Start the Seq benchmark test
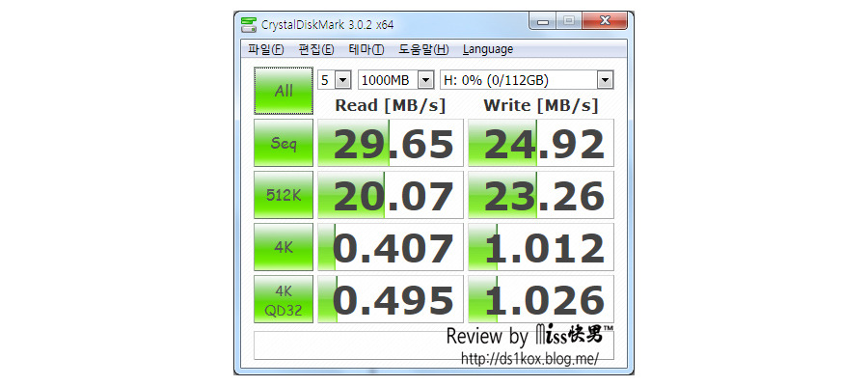Viewport: 868px width, 386px height. point(284,143)
